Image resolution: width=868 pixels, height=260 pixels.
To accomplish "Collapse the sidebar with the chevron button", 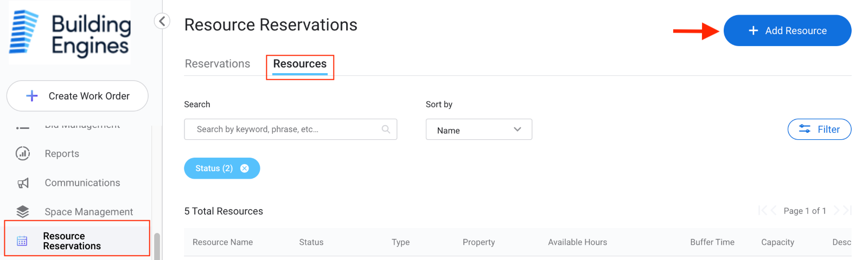I will tap(162, 21).
